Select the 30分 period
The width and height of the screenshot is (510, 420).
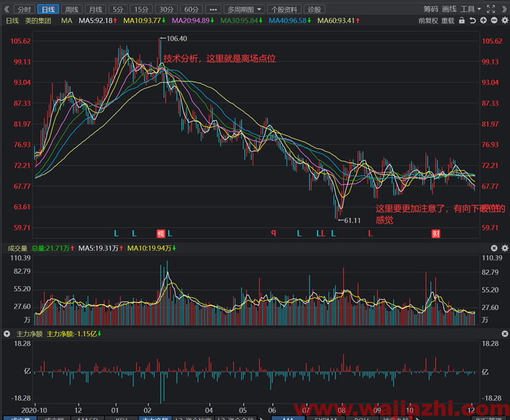point(166,9)
